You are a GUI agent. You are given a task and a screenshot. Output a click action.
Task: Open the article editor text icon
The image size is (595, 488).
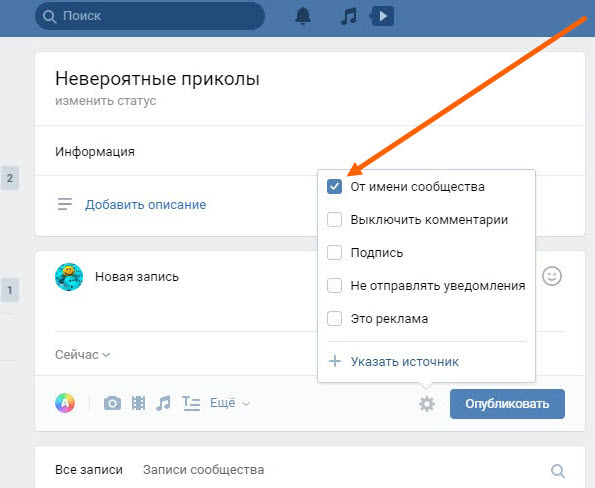pyautogui.click(x=191, y=403)
